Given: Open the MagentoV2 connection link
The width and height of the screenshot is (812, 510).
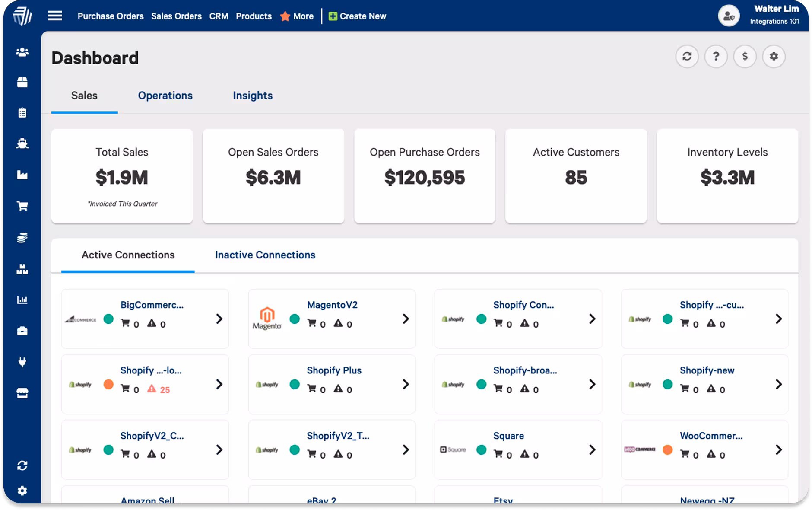Looking at the screenshot, I should pyautogui.click(x=332, y=305).
